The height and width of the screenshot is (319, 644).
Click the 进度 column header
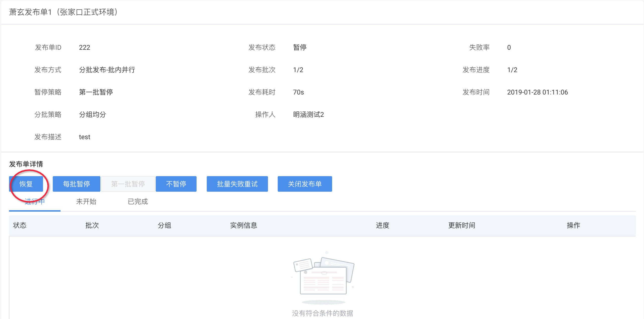382,225
